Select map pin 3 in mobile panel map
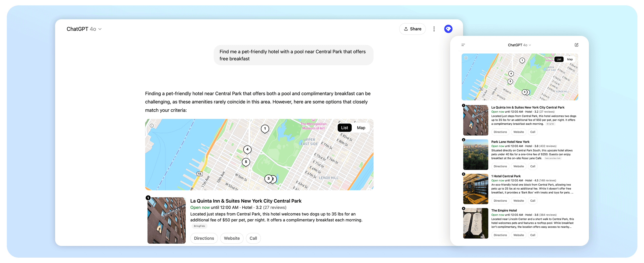This screenshot has width=644, height=263. tap(525, 92)
